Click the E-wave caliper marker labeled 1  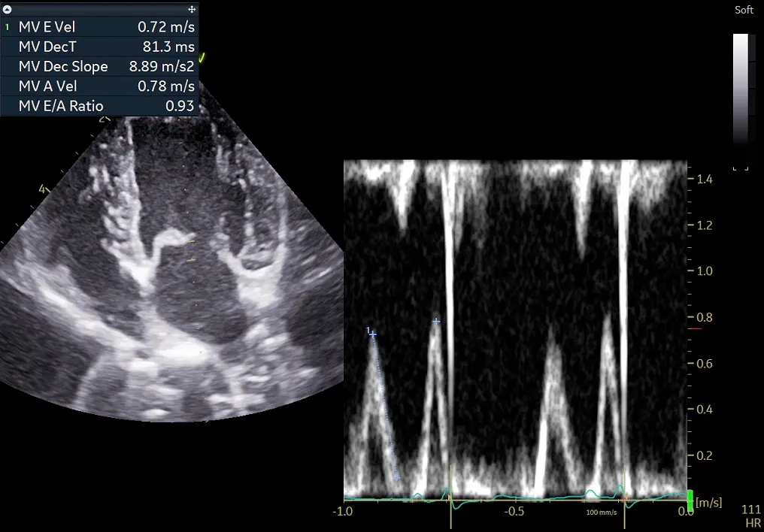pyautogui.click(x=372, y=334)
